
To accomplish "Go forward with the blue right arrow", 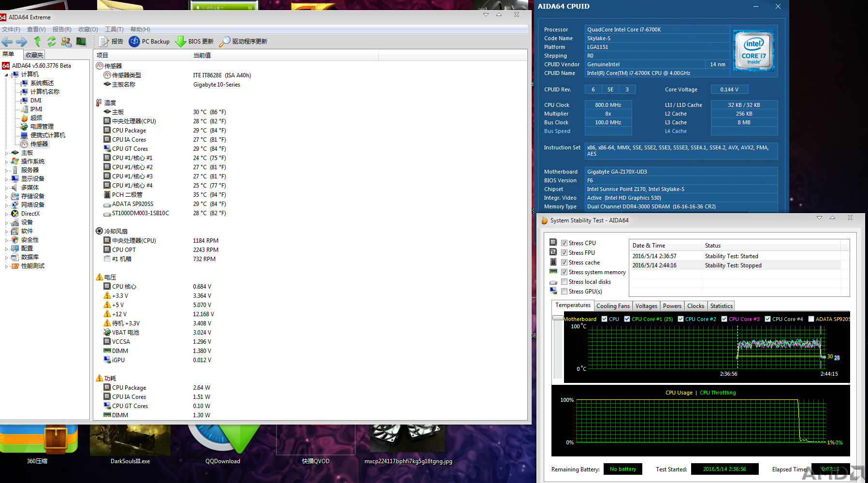I will pyautogui.click(x=22, y=42).
